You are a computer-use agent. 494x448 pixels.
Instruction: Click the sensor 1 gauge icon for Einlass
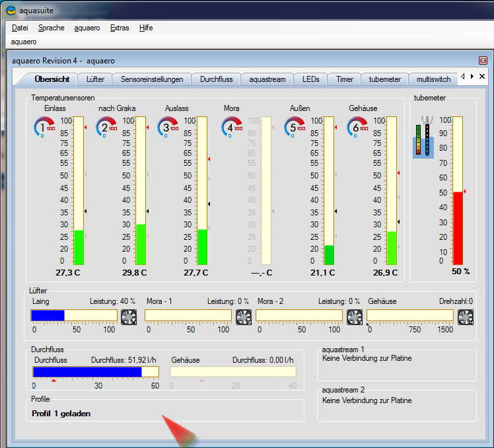pos(44,127)
